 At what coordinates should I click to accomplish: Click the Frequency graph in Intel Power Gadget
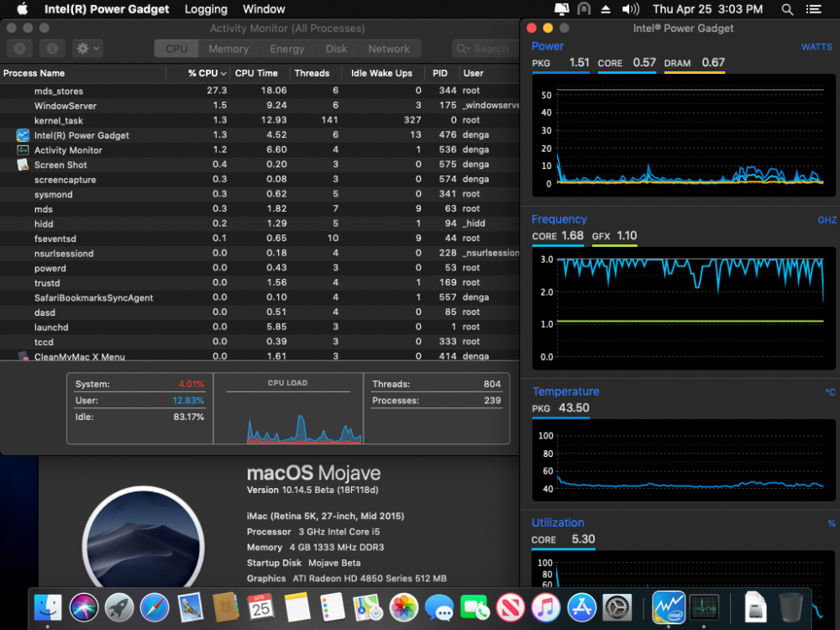[x=684, y=308]
